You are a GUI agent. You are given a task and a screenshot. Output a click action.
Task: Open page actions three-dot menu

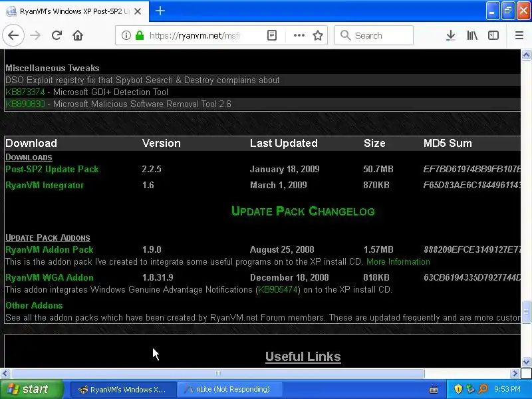pyautogui.click(x=299, y=35)
